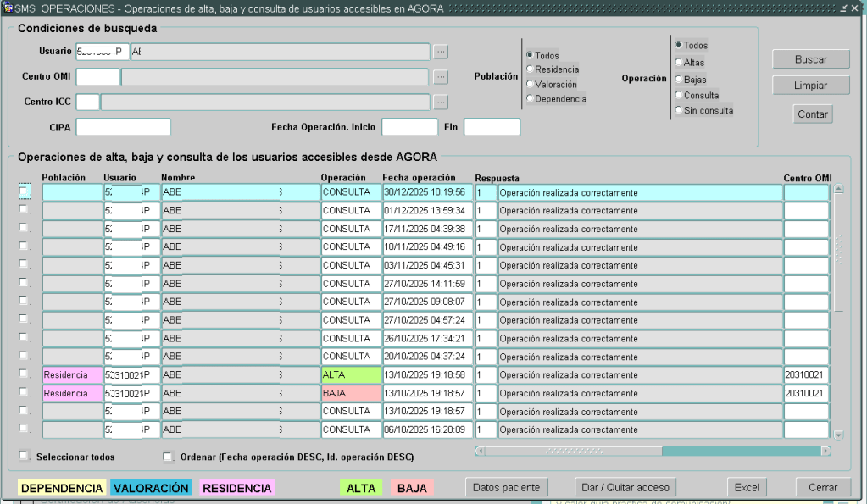Enable the Seleccionar todos checkbox
This screenshot has height=504, width=867.
point(24,456)
